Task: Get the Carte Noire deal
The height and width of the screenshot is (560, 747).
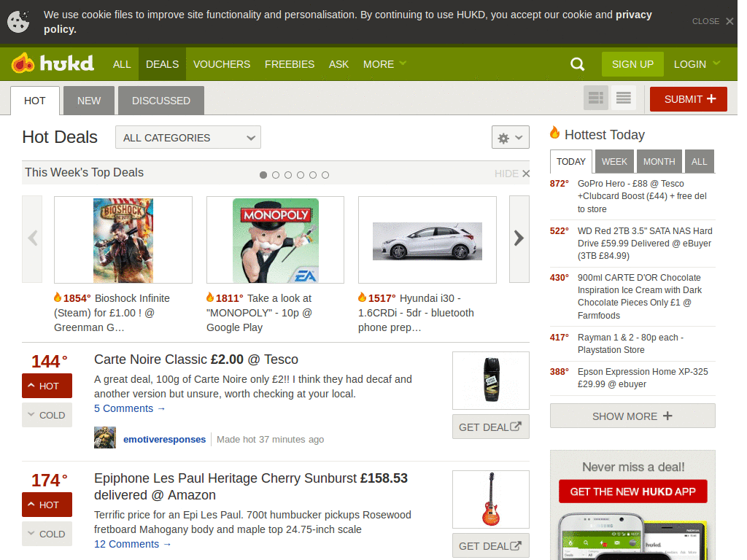Action: tap(491, 427)
